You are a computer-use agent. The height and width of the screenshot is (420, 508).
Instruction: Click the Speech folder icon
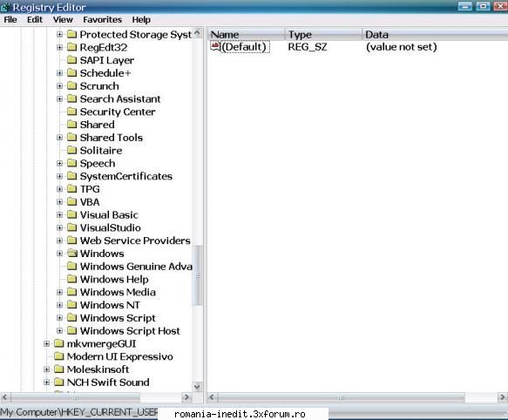point(72,163)
